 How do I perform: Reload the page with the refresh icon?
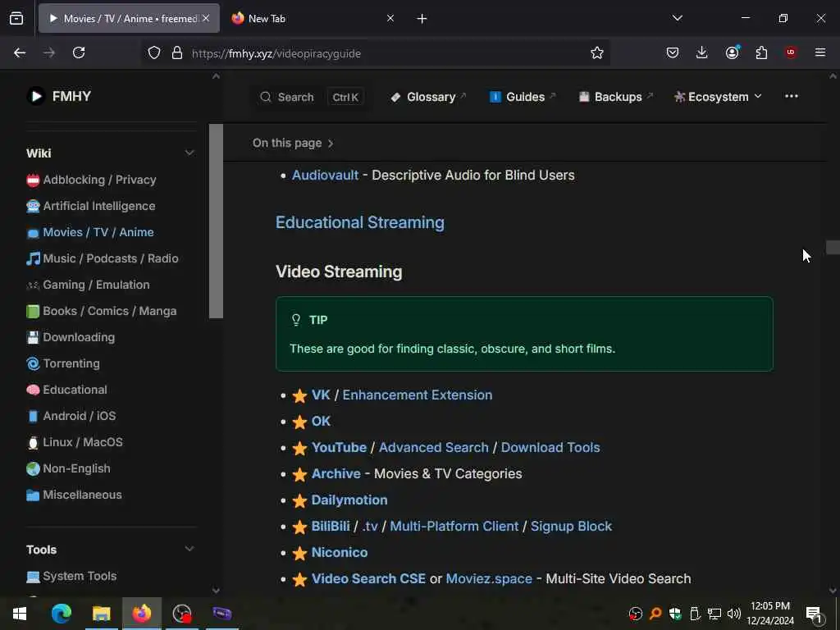pyautogui.click(x=79, y=52)
